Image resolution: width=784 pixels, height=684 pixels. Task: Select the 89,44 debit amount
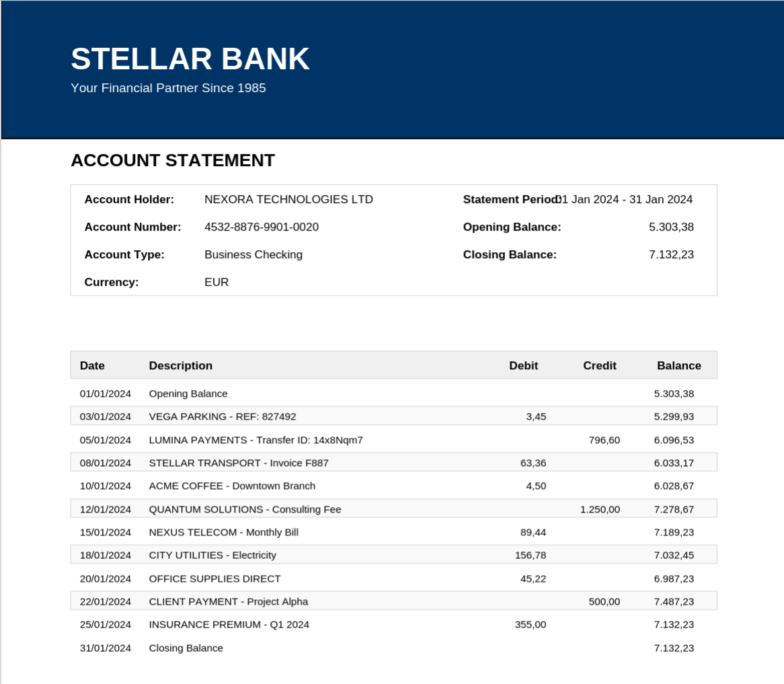pyautogui.click(x=533, y=533)
